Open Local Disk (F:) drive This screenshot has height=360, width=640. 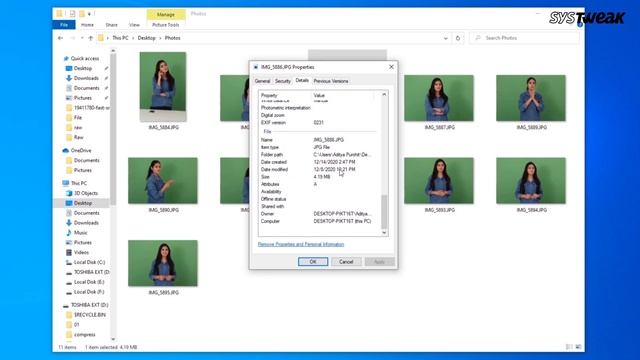(89, 292)
